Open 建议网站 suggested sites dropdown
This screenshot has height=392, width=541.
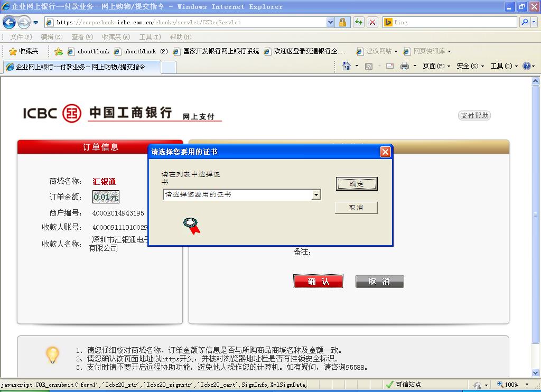[x=377, y=51]
